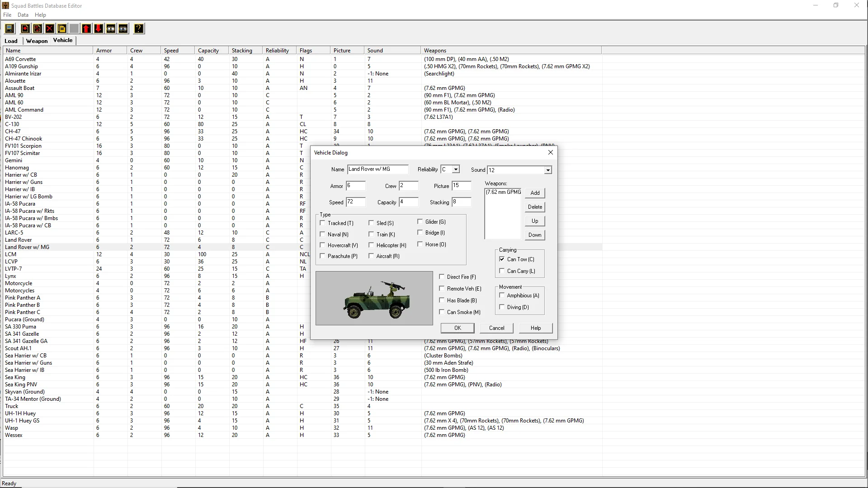Click the red X delete icon
The width and height of the screenshot is (868, 488).
[50, 29]
